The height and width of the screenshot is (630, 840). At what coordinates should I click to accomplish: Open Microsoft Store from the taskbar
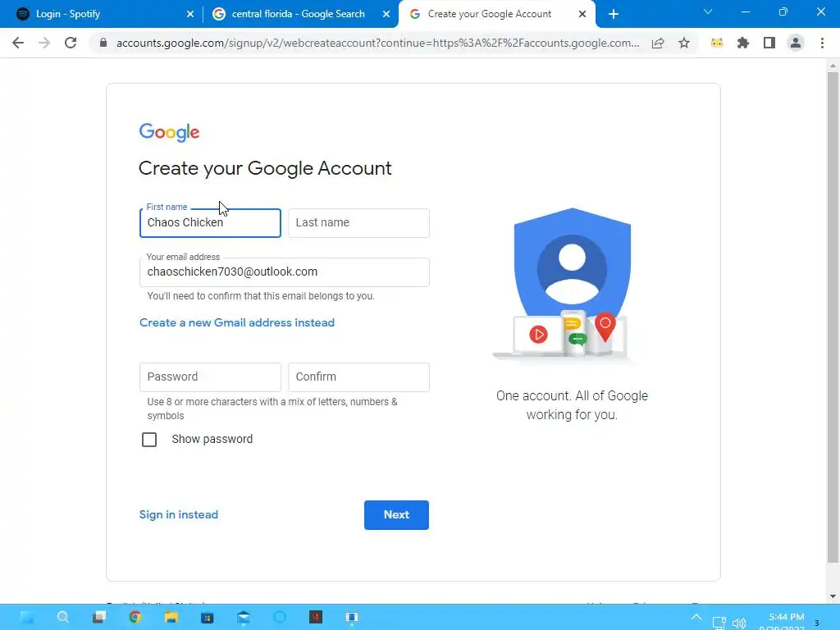pos(208,617)
